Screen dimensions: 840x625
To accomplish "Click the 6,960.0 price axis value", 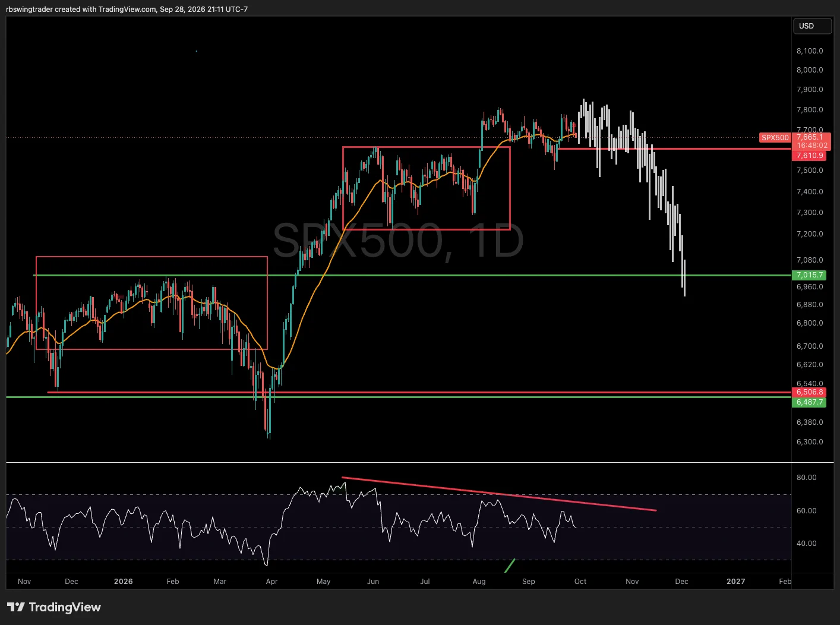I will (810, 287).
